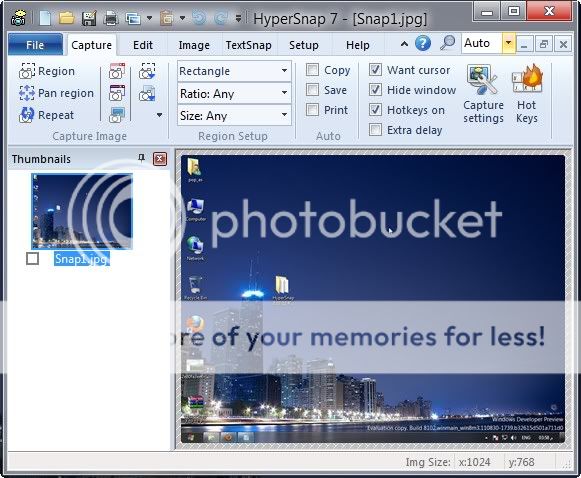Tick the checkbox beside Snap1.jpg thumbnail
This screenshot has height=478, width=581.
33,258
